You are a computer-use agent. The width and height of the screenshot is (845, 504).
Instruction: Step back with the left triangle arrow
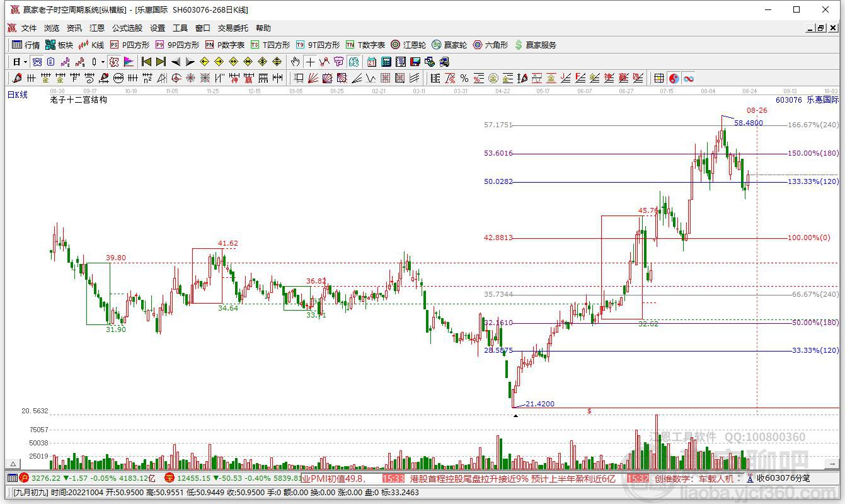click(x=176, y=62)
